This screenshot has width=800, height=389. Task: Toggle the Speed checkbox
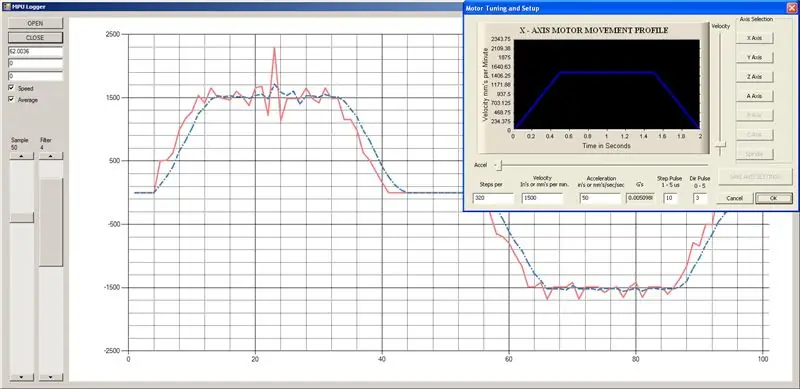pyautogui.click(x=12, y=88)
